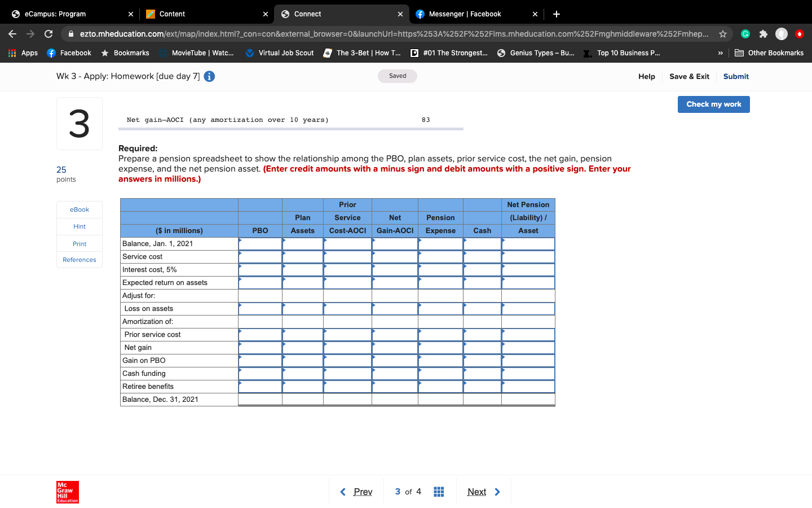
Task: Open the Bookmarks starred bookmark
Action: [x=125, y=53]
